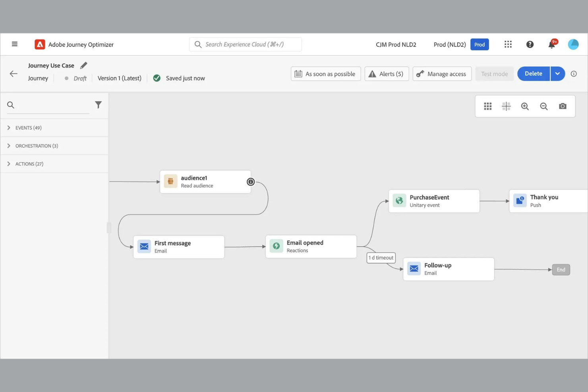Screen dimensions: 588x392
Task: Select the 1 d timeout label
Action: click(x=381, y=258)
